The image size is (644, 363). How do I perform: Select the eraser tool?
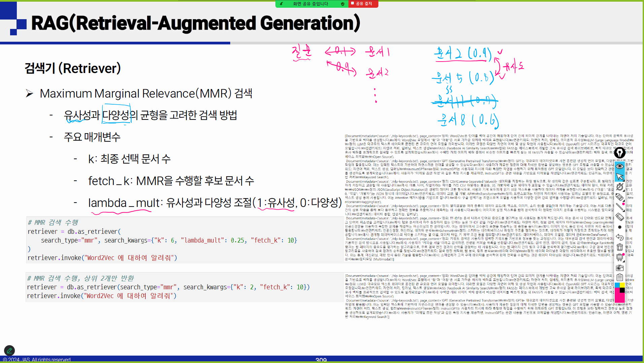tap(619, 217)
